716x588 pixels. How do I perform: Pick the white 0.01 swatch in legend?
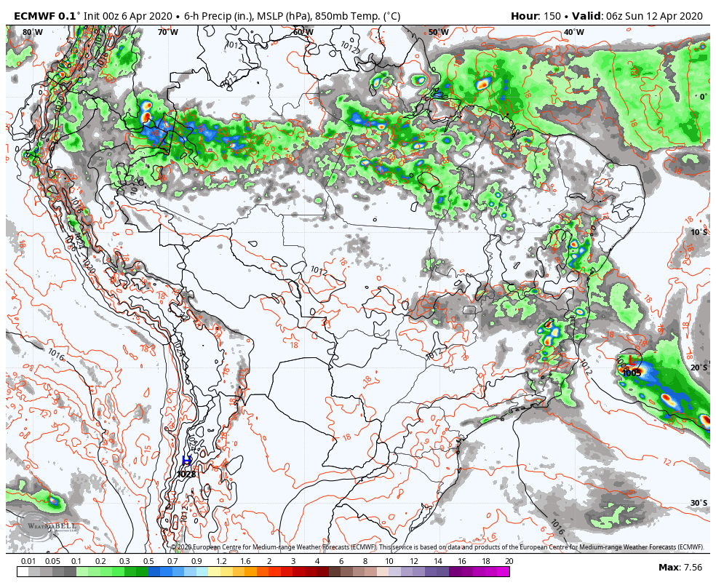pyautogui.click(x=23, y=572)
